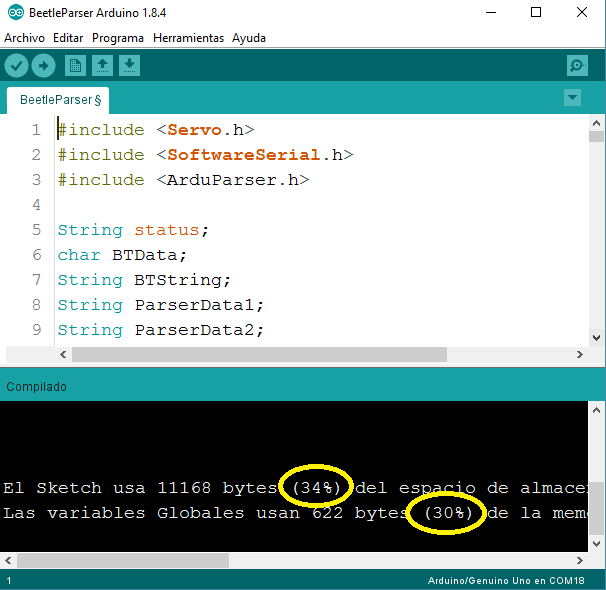606x590 pixels.
Task: Click editor vertical scrollbar up arrow
Action: [596, 123]
